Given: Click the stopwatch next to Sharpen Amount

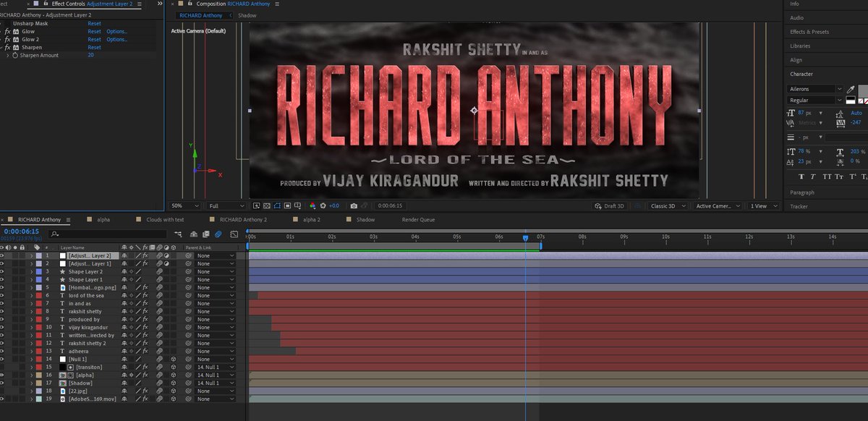Looking at the screenshot, I should point(14,55).
